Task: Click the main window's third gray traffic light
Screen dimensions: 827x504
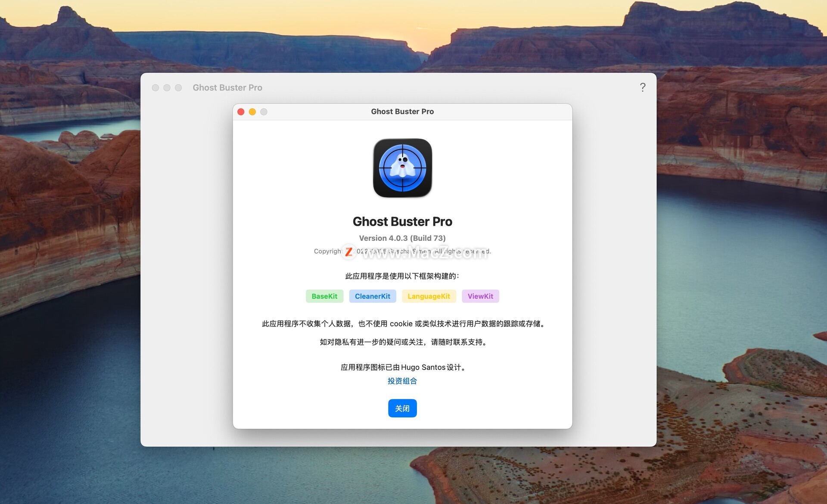Action: tap(178, 88)
